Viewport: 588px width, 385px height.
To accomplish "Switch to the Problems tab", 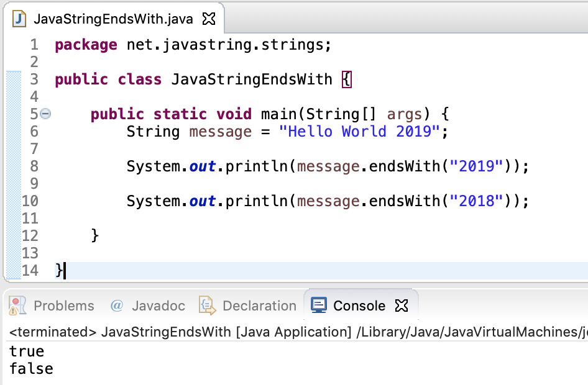I will click(x=64, y=306).
